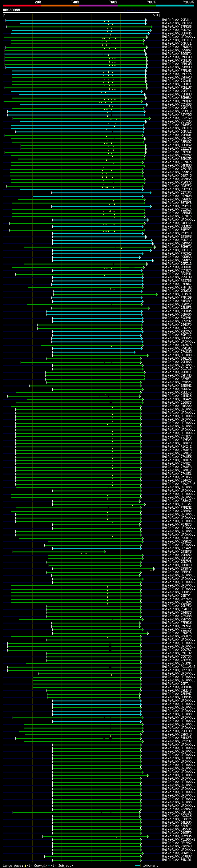This screenshot has width=197, height=868.
Task: Open hit UniRef100_Q9SBF6
Action: coord(177,551)
